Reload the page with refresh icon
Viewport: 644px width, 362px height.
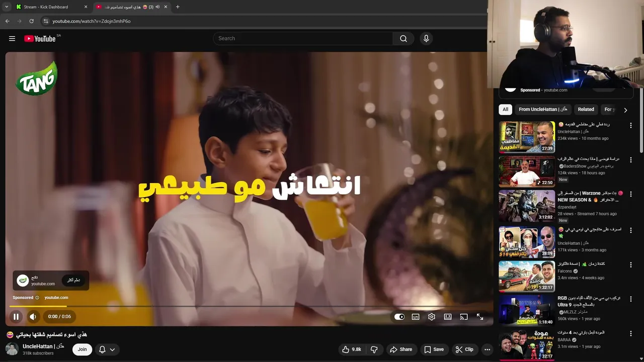[31, 21]
